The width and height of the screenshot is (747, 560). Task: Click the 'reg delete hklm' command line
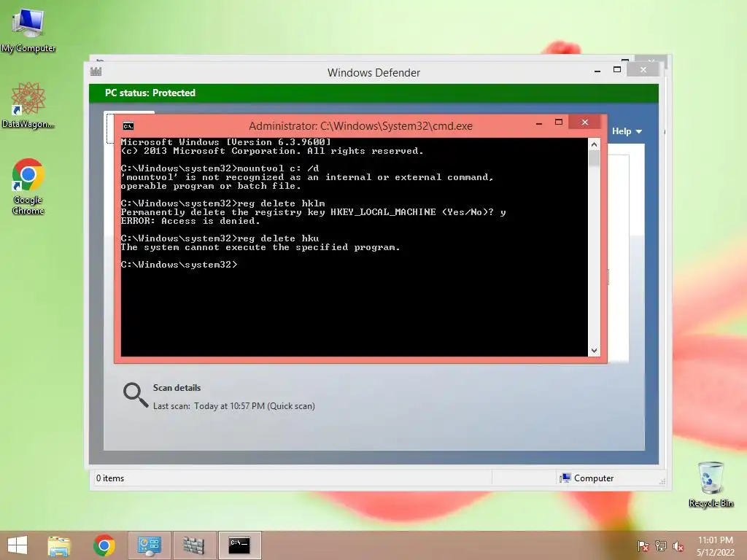[223, 203]
